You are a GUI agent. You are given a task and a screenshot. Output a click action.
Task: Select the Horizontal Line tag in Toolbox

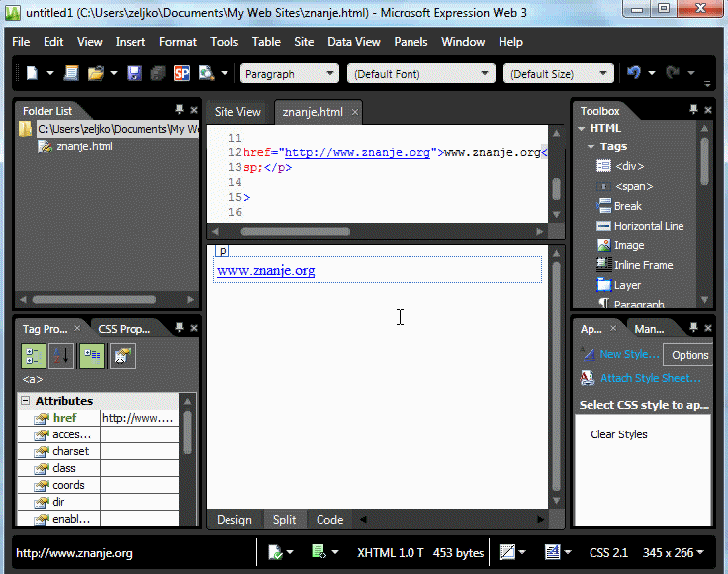(x=648, y=226)
